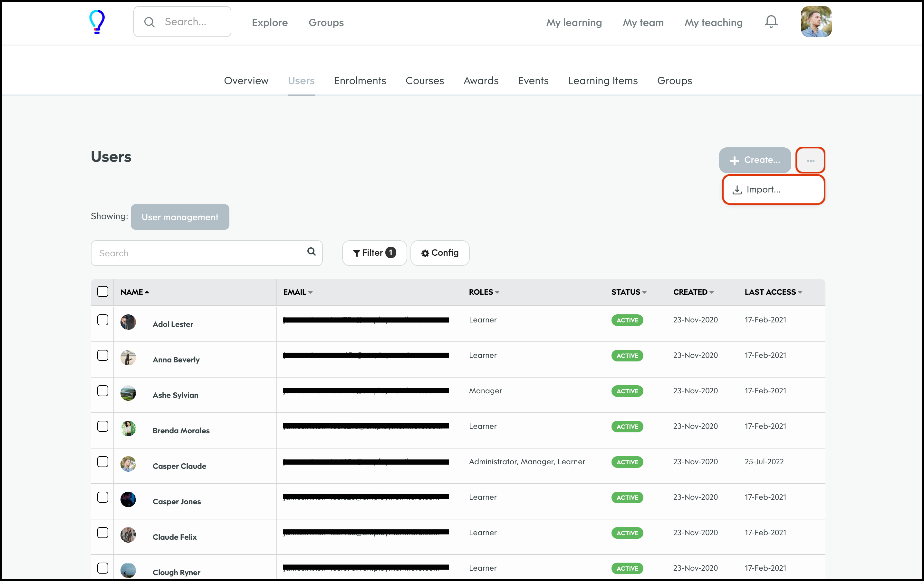Click Casper Claude's avatar
Viewport: 924px width, 581px height.
128,464
